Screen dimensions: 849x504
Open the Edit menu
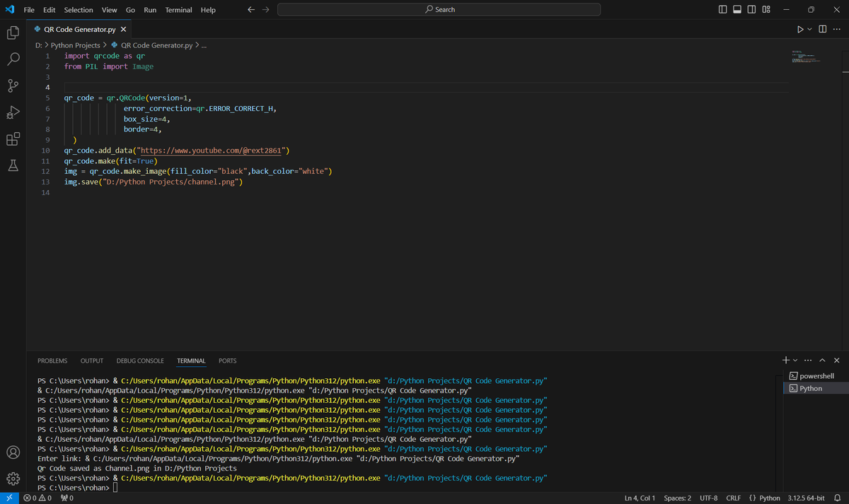50,10
